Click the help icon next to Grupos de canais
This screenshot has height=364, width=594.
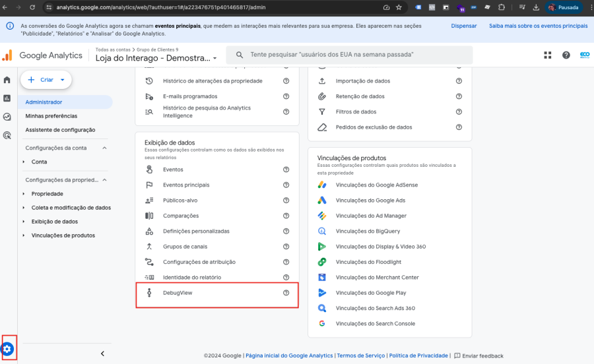tap(286, 247)
